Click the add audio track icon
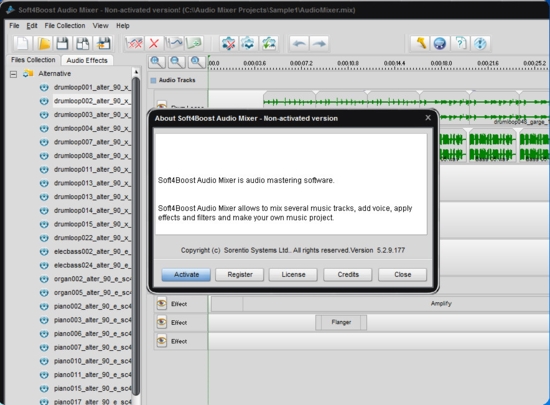The image size is (550, 405). [x=194, y=43]
